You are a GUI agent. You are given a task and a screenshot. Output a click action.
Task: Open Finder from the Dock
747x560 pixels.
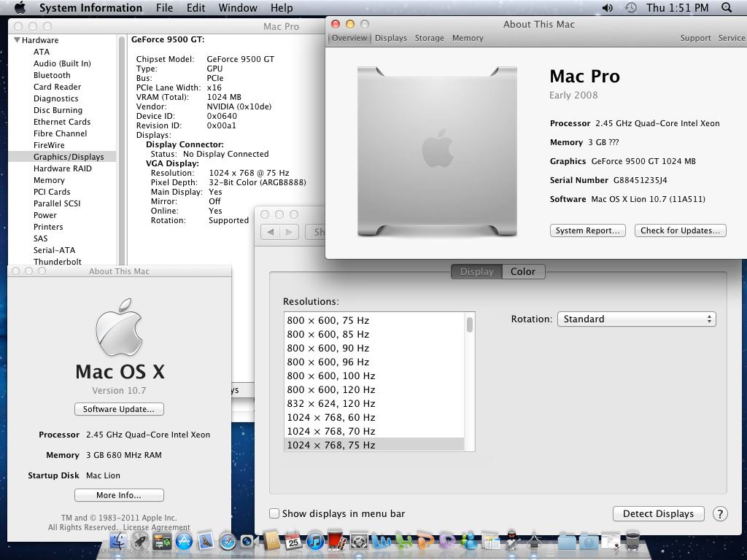pos(118,542)
